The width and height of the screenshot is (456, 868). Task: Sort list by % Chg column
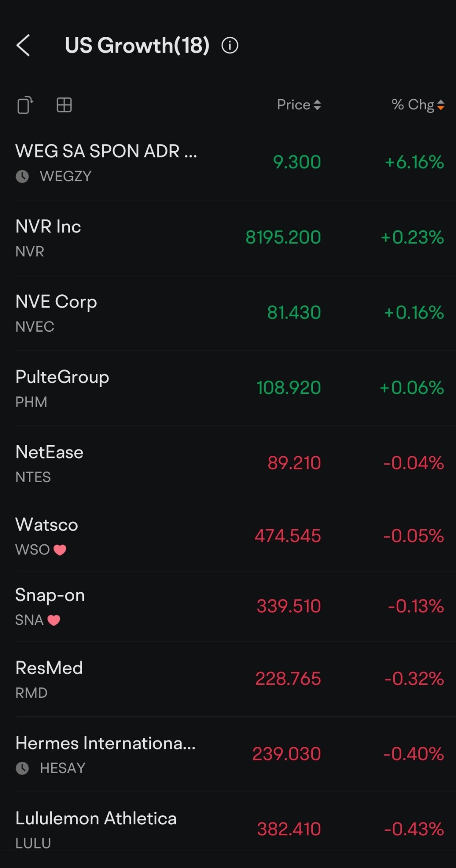pos(418,105)
